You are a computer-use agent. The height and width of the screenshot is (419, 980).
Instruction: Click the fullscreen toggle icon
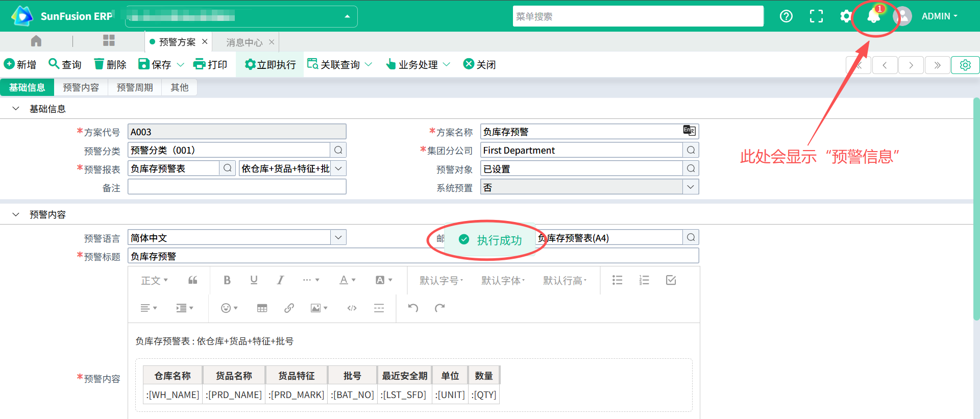[816, 16]
